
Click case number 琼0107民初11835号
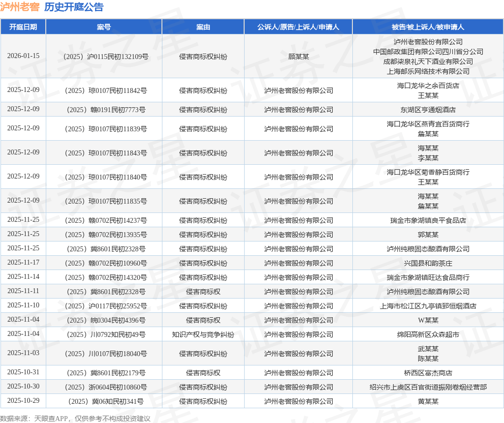click(x=106, y=201)
